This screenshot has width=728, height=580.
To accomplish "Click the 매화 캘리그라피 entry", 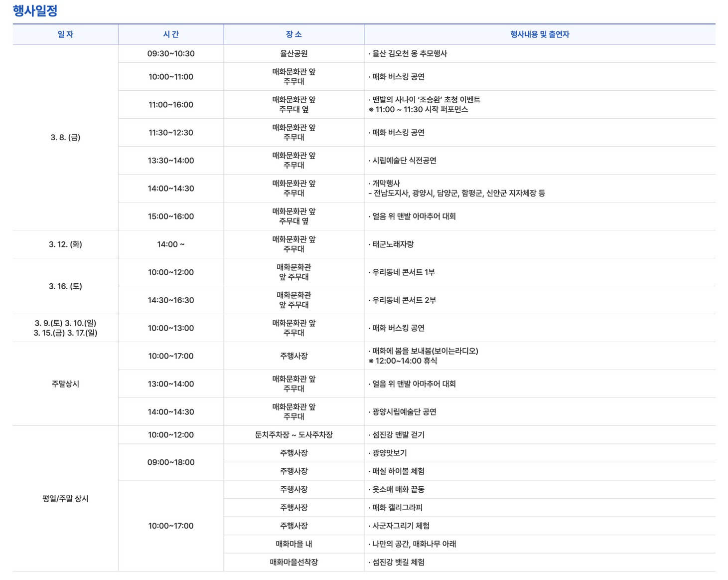I will pos(396,508).
